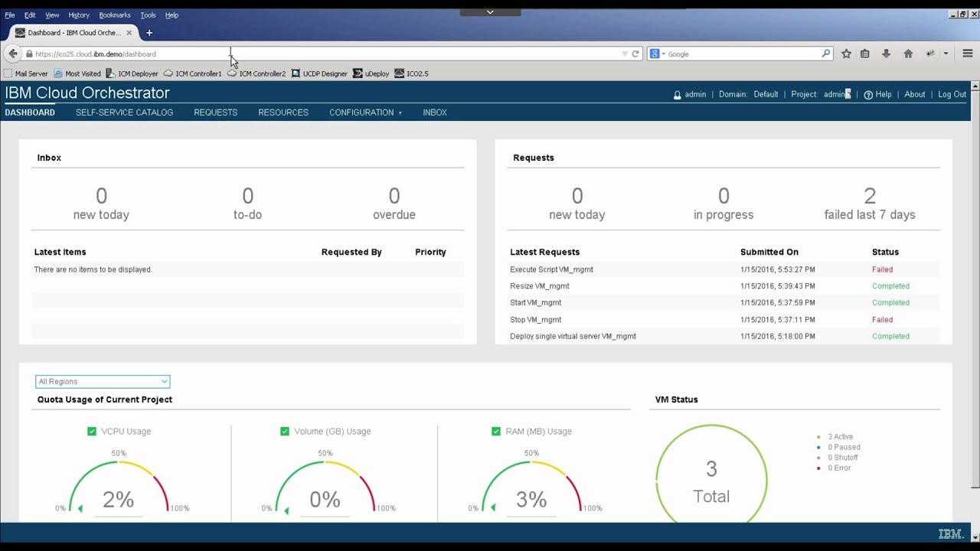Screen dimensions: 980x551
Task: Go to the Resources tab
Action: [283, 112]
